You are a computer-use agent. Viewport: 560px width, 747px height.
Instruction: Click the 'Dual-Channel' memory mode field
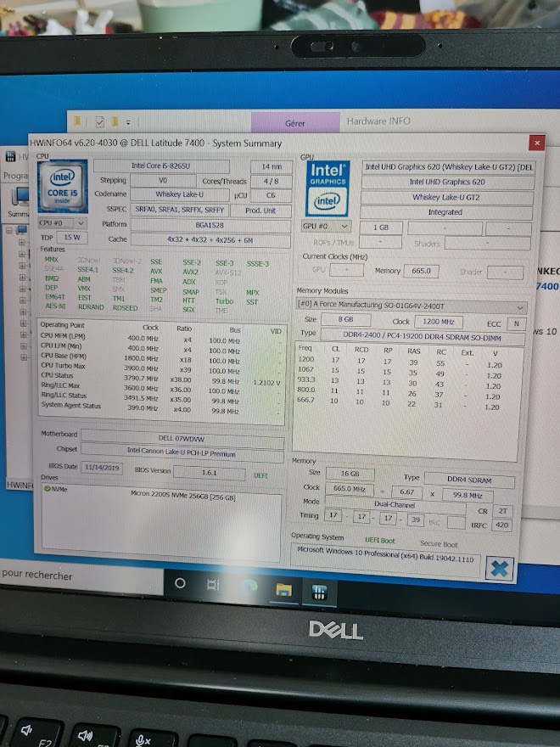point(395,505)
